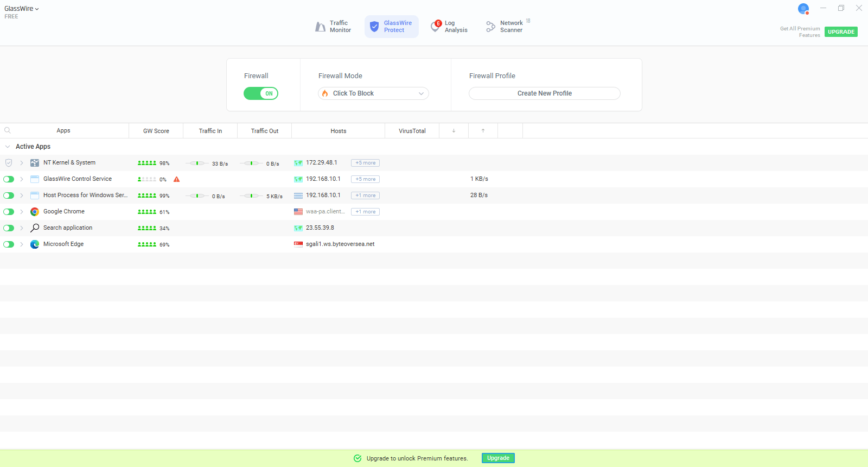Screen dimensions: 868x467
Task: Sort by upload arrow column
Action: pos(483,131)
